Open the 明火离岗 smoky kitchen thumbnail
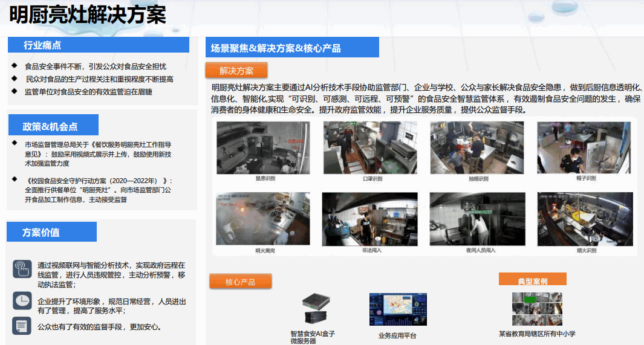 pos(263,219)
